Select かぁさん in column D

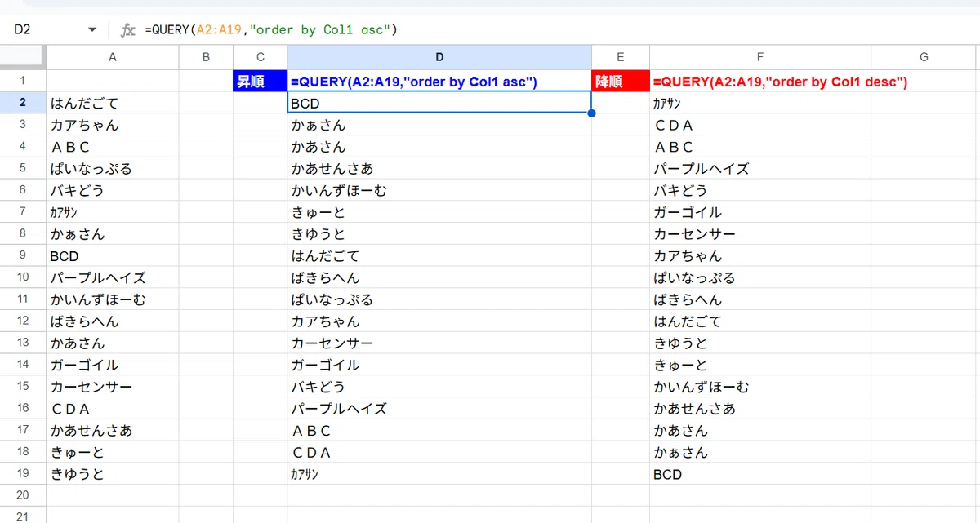(x=439, y=125)
